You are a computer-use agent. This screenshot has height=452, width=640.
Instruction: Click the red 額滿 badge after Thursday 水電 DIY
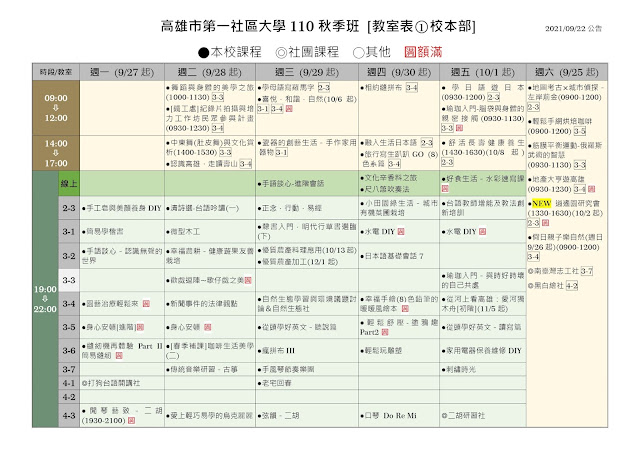click(x=401, y=232)
